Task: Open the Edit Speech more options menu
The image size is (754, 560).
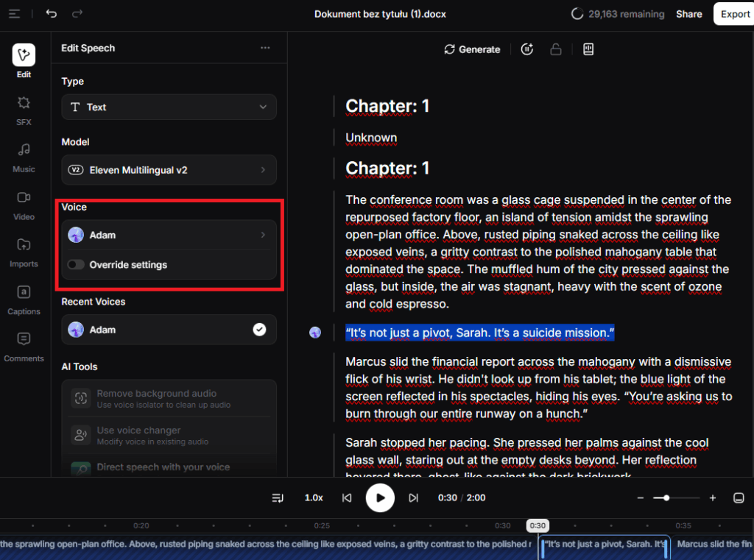Action: click(x=265, y=49)
